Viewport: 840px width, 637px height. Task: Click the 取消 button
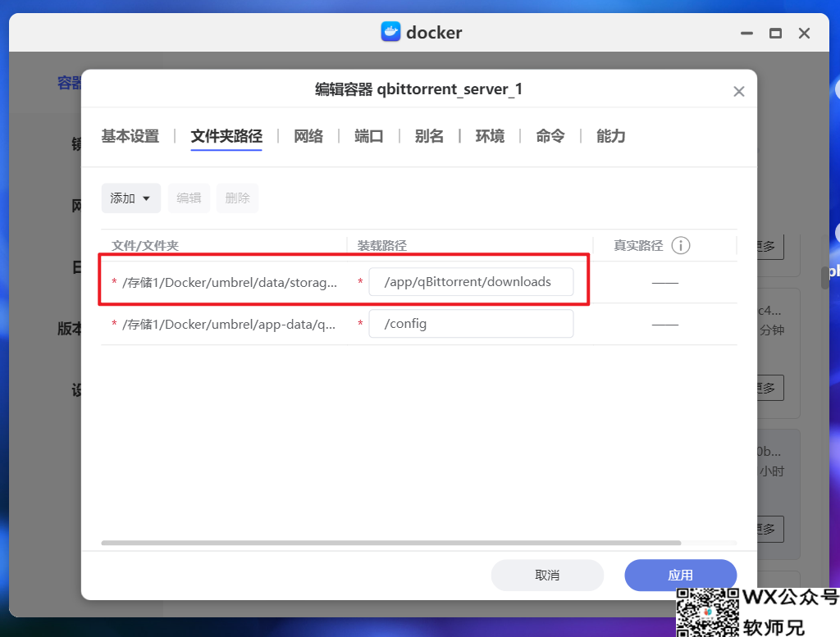point(547,575)
